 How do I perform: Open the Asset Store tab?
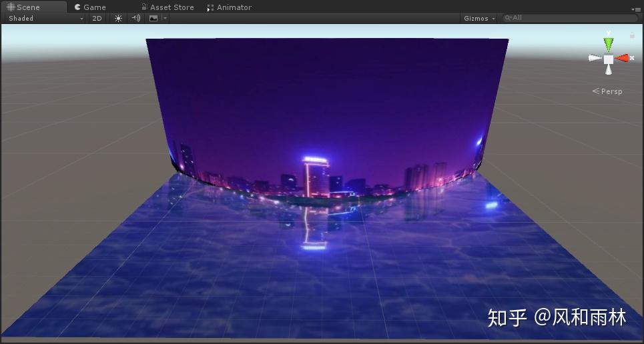tap(168, 7)
